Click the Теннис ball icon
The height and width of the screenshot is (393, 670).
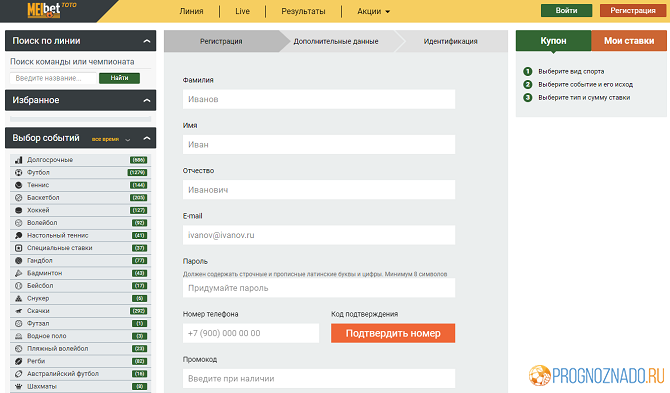coord(18,185)
